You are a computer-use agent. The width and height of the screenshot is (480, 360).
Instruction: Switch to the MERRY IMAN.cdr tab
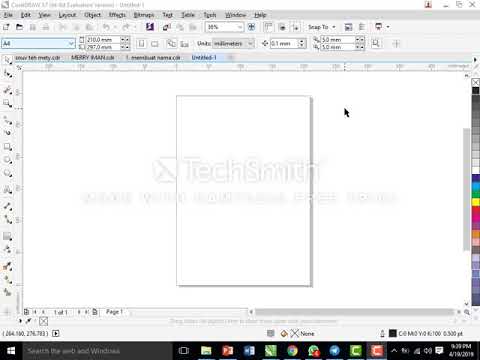(x=93, y=58)
